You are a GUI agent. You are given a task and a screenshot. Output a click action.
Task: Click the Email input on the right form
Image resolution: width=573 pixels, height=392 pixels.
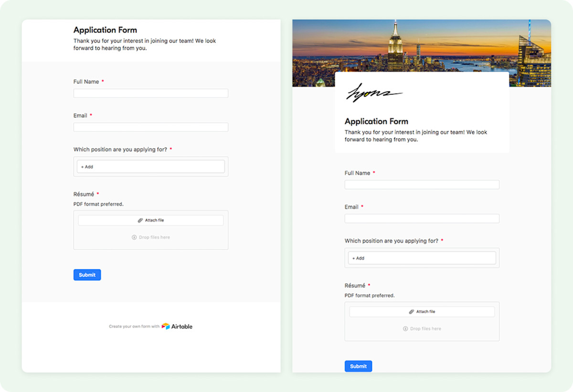coord(422,218)
